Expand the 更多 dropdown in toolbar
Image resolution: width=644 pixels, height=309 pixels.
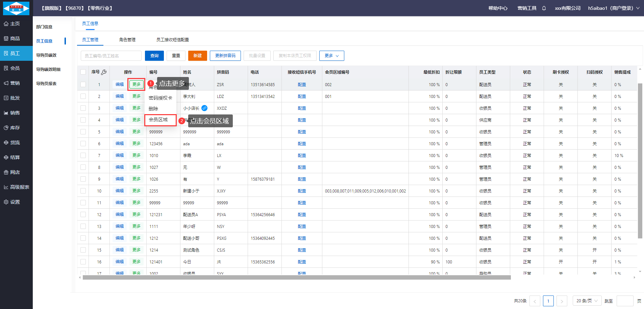point(331,56)
